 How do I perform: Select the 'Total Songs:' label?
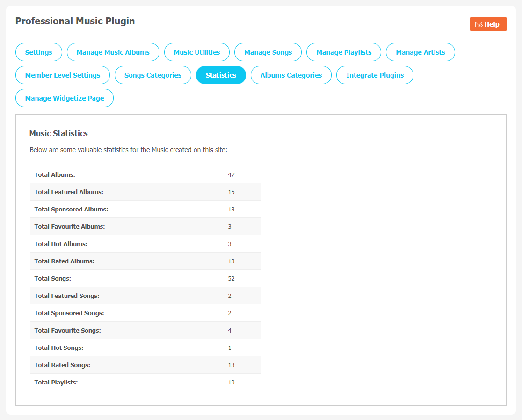click(x=52, y=279)
